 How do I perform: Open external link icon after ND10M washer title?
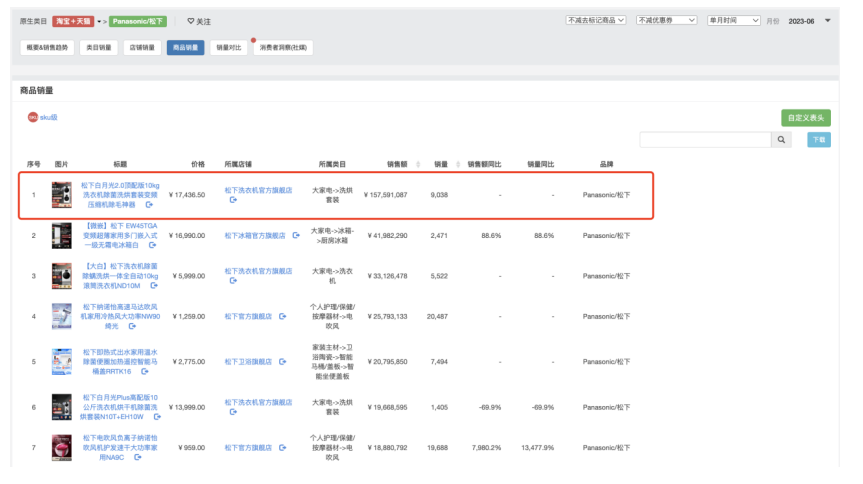(x=154, y=286)
